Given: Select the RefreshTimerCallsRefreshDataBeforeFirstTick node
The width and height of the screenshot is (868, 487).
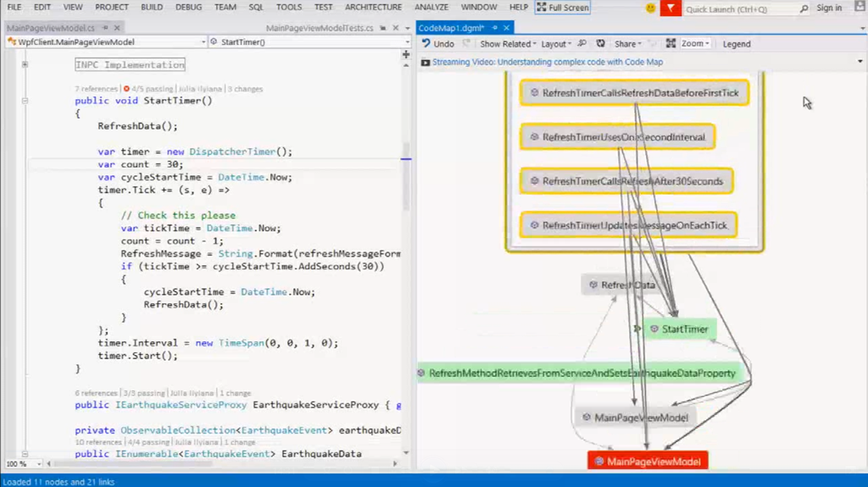Looking at the screenshot, I should pos(634,93).
